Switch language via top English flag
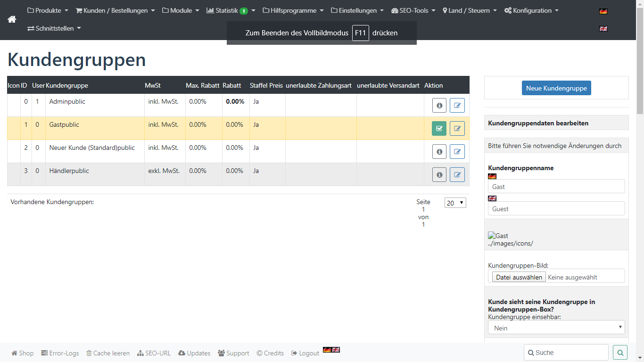Viewport: 644px width, 362px height. coord(603,29)
